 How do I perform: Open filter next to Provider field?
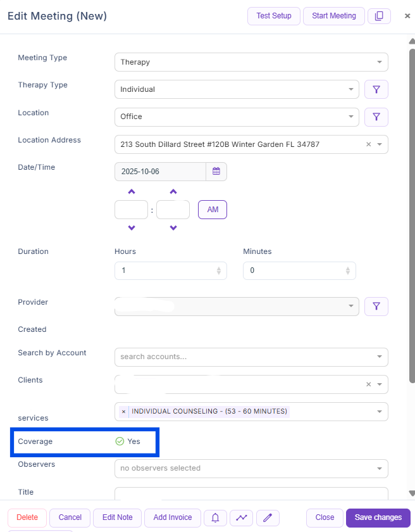(x=376, y=307)
